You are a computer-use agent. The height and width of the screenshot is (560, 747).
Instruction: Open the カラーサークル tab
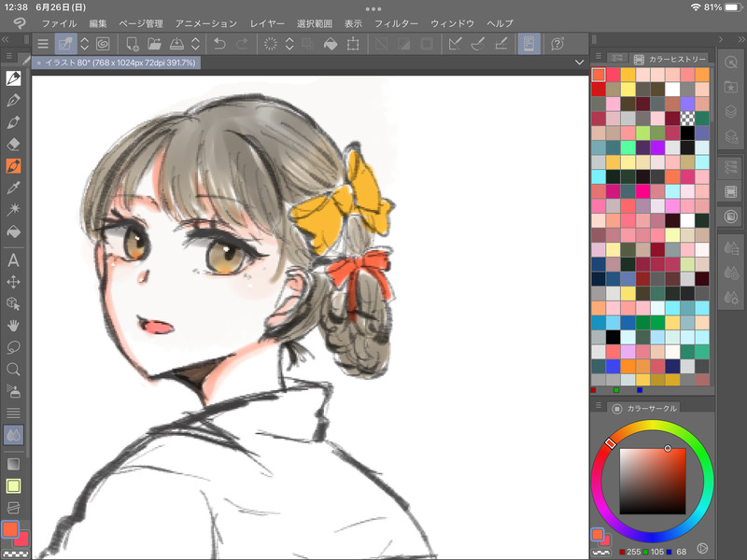point(643,408)
